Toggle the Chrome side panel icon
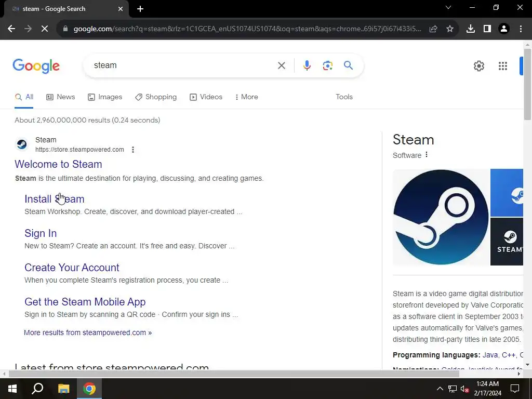Screen dimensions: 532x399 coord(487,29)
